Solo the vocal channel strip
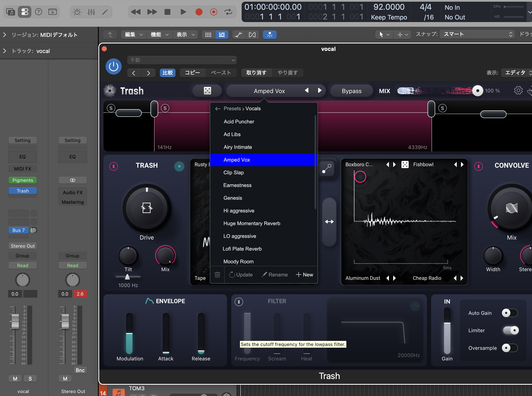 30,379
